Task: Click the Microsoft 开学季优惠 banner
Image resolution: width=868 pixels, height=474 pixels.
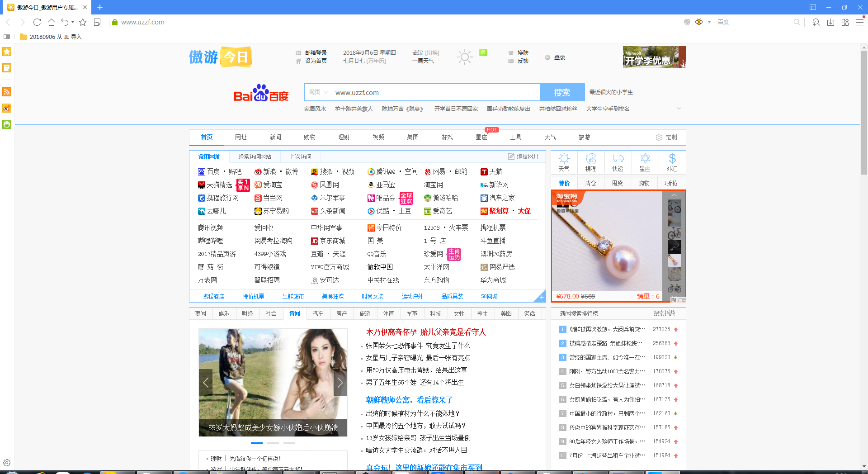Action: (654, 57)
